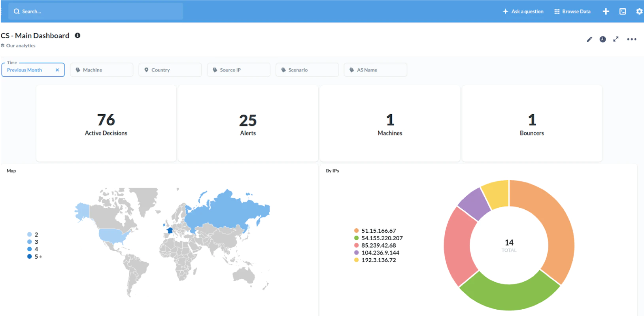Image resolution: width=644 pixels, height=316 pixels.
Task: Enter fullscreen with the expand arrows icon
Action: (616, 39)
